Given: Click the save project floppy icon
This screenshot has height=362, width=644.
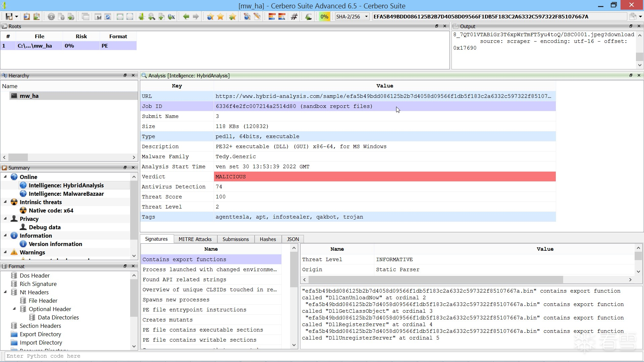Looking at the screenshot, I should pyautogui.click(x=9, y=16).
